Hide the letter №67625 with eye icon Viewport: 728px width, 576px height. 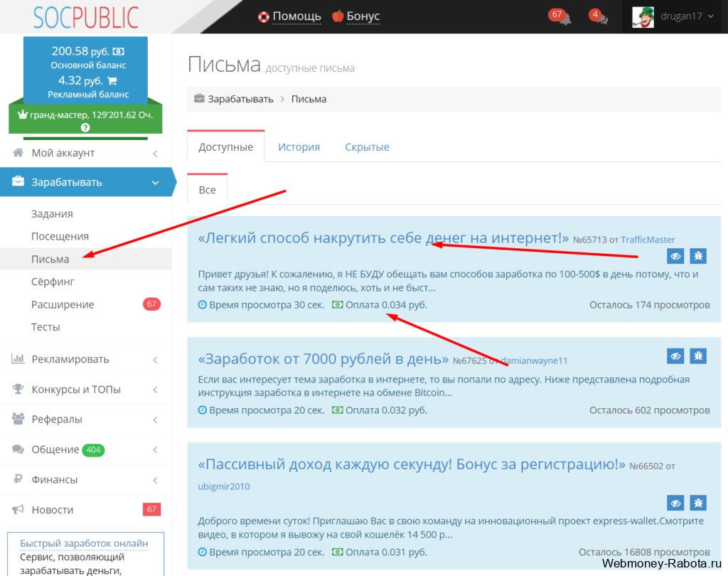pyautogui.click(x=675, y=356)
